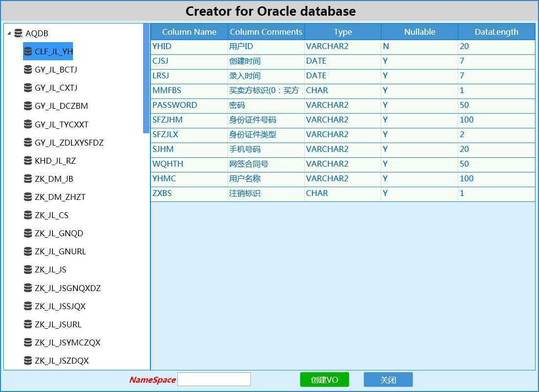This screenshot has height=392, width=539.
Task: Select the GY_JL_ZDLXYSFDZ table name
Action: coord(69,143)
